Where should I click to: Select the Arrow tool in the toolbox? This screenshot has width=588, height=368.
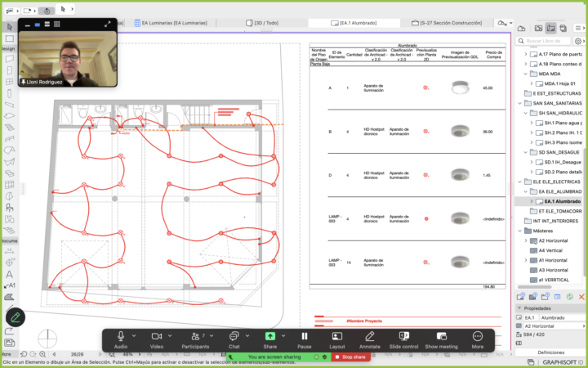[x=9, y=27]
